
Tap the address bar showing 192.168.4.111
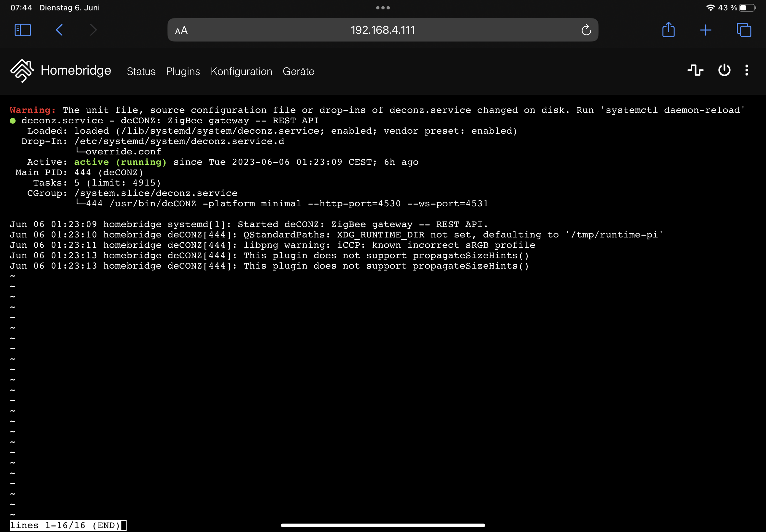click(382, 30)
